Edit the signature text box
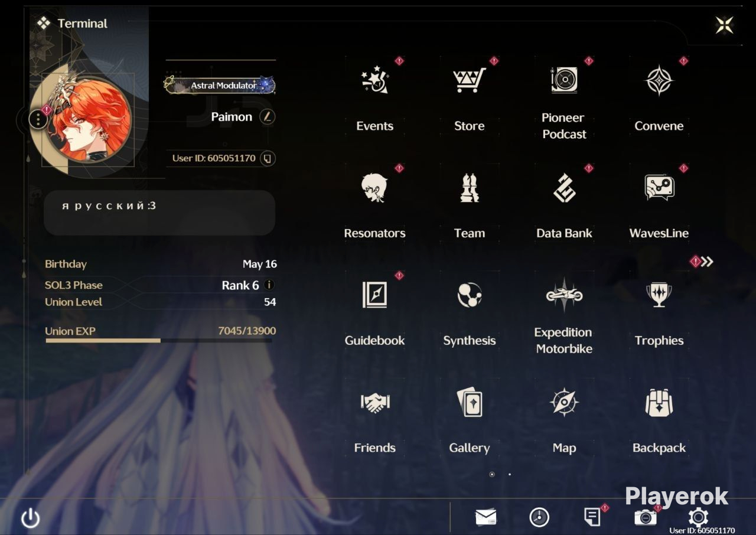 pos(159,213)
